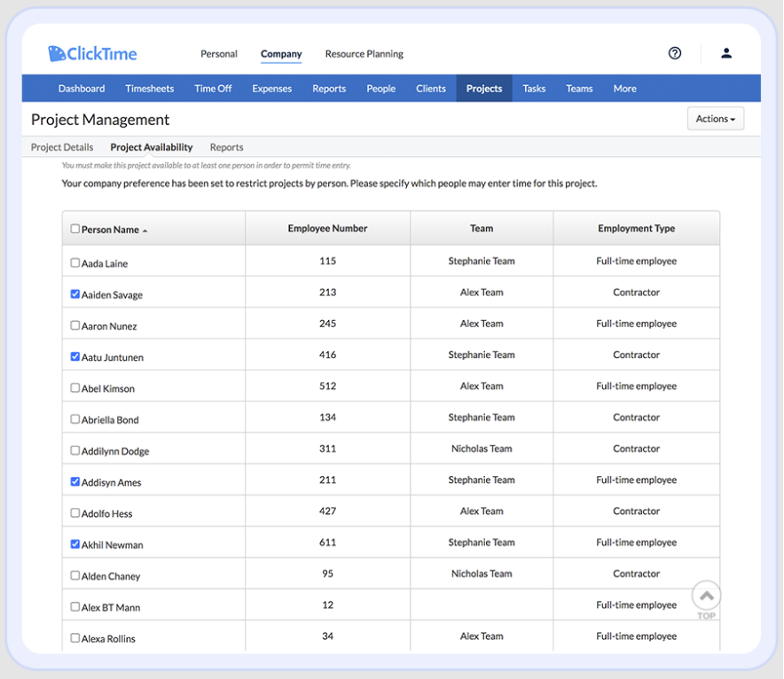Switch to the Personal section

(219, 54)
